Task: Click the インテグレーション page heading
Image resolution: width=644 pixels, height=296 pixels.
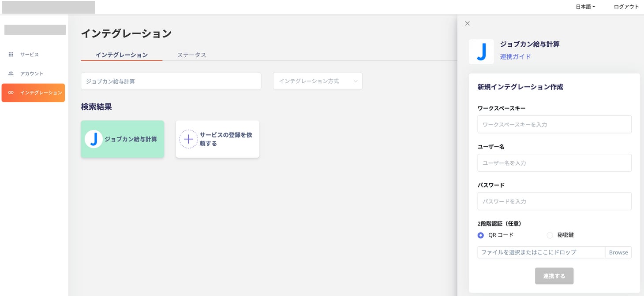Action: click(126, 33)
